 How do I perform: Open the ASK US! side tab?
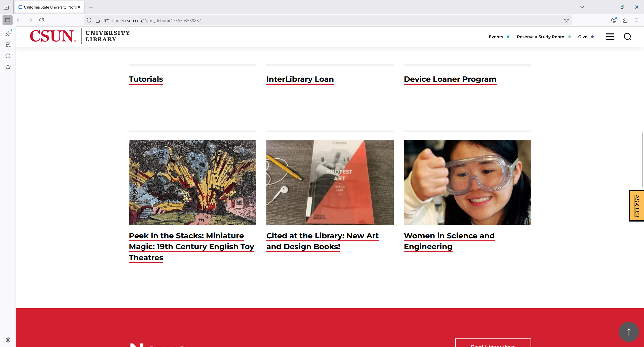pos(636,206)
